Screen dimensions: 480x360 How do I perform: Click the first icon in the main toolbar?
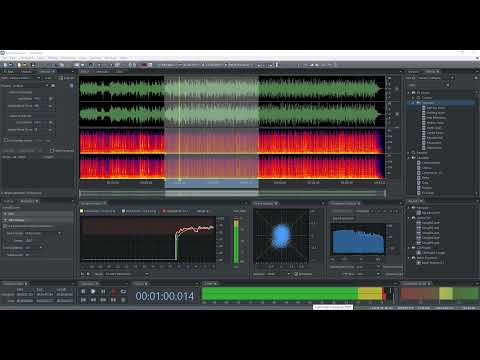coord(4,65)
